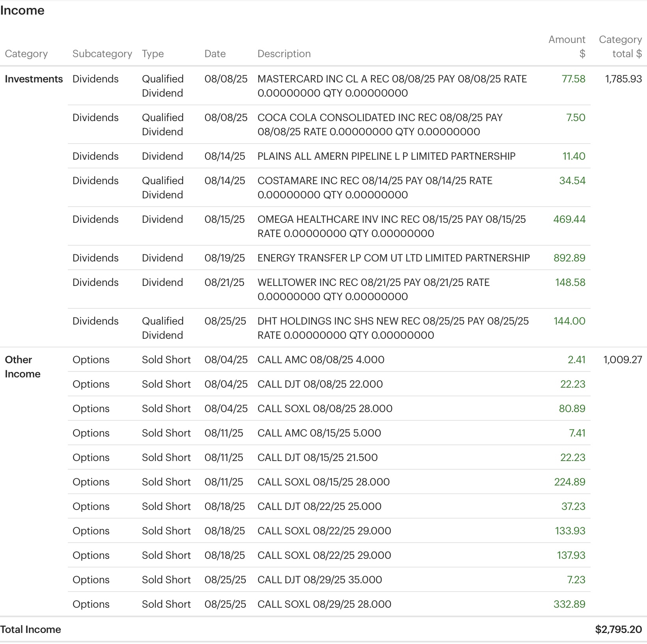Click the Welltower dividend amount 148.58

570,282
